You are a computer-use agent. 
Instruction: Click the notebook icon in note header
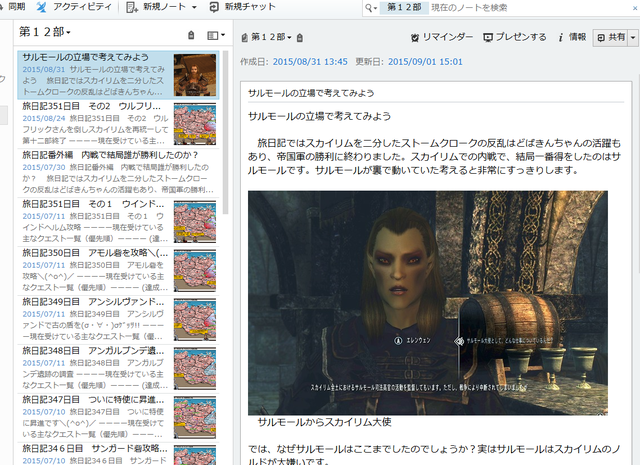click(x=244, y=38)
